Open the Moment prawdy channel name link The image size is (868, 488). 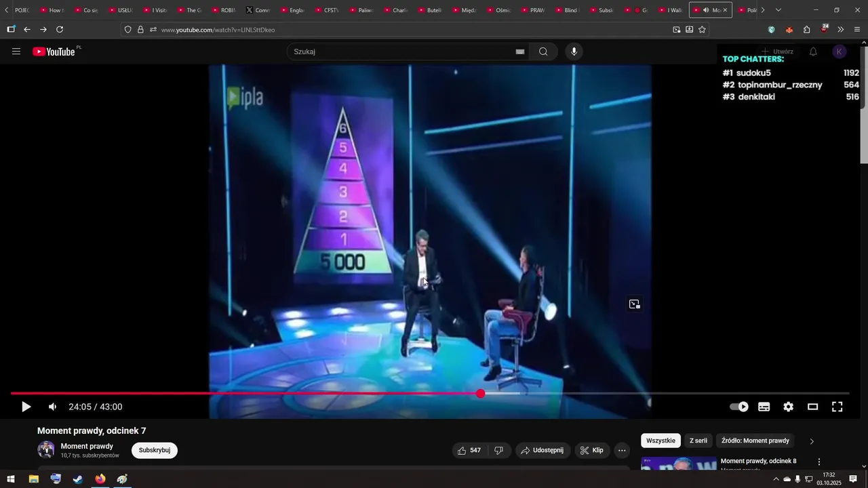click(87, 446)
